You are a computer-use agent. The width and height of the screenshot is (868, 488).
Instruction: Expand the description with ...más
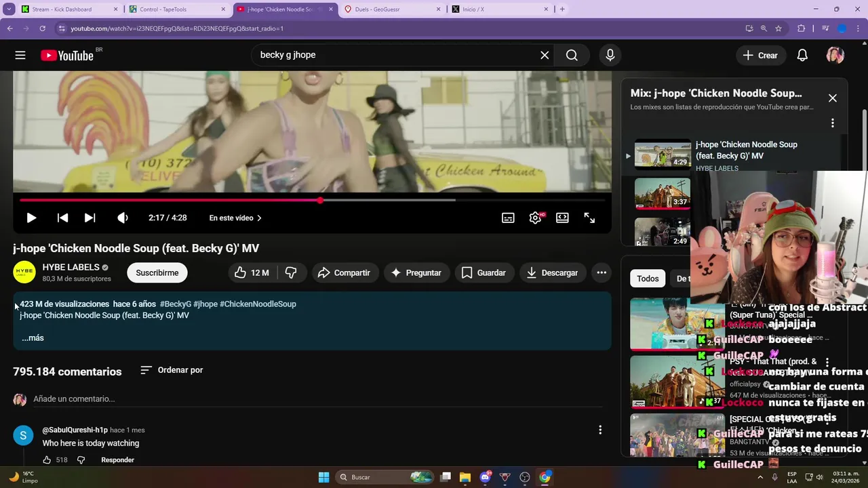(x=33, y=338)
